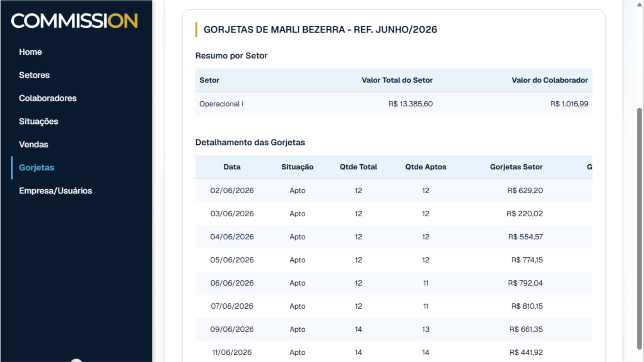Click the Resumo por Setor subtitle
This screenshot has width=644, height=362.
pos(231,55)
